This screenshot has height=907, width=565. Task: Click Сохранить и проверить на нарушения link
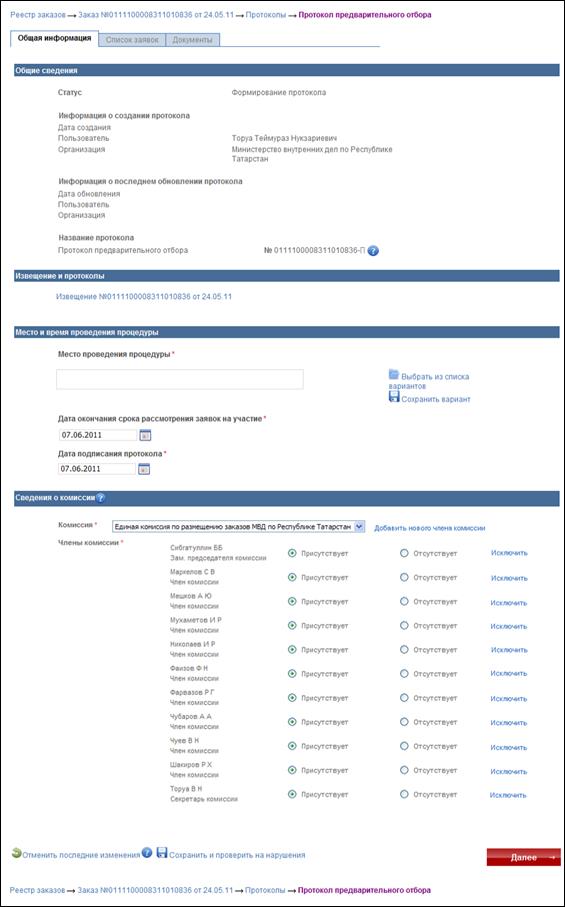click(x=237, y=855)
